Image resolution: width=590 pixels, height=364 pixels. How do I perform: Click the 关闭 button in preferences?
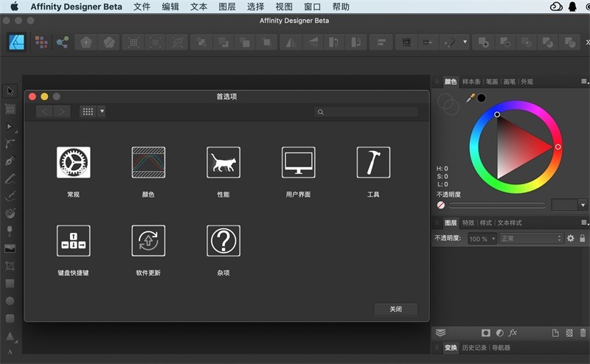(x=395, y=309)
